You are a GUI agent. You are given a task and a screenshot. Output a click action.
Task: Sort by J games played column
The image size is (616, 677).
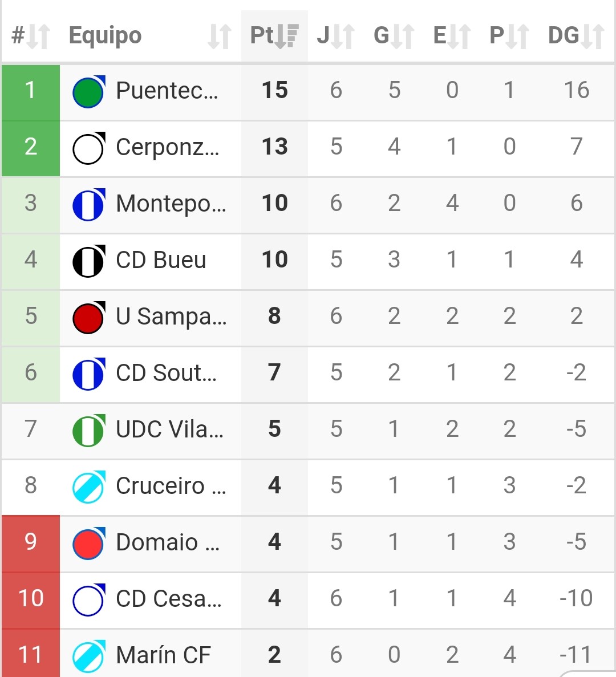click(336, 36)
